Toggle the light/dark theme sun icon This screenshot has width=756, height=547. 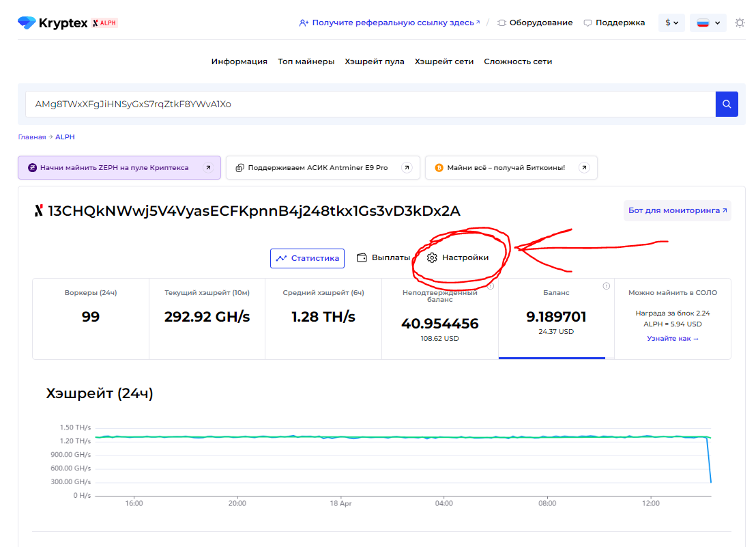tap(740, 23)
